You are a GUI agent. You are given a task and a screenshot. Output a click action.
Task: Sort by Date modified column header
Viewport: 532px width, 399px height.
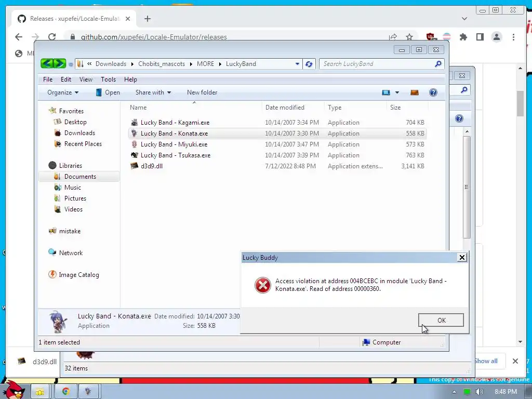click(285, 107)
